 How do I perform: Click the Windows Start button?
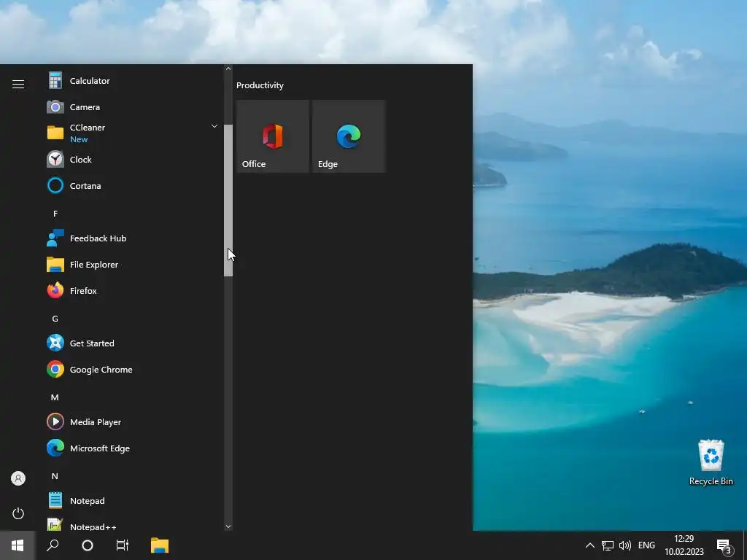[x=18, y=545]
